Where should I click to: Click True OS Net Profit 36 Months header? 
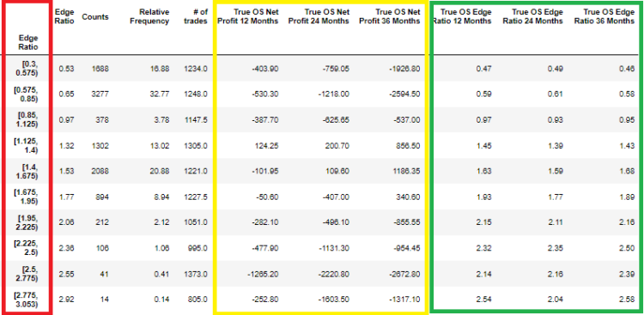[x=389, y=17]
